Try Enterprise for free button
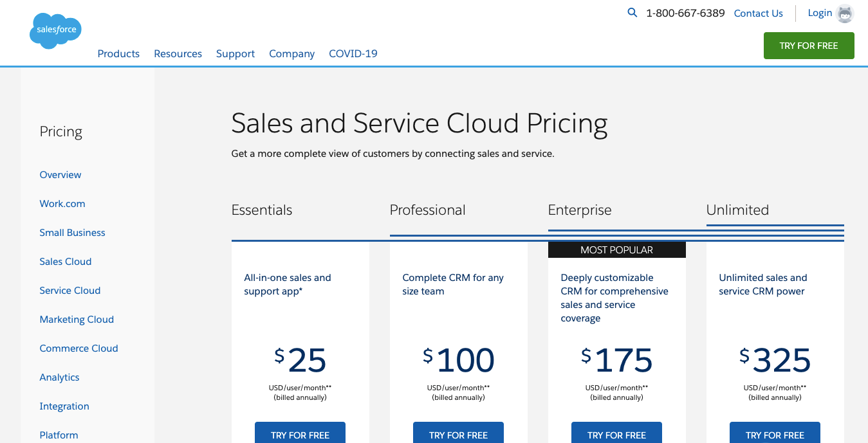Viewport: 868px width, 443px height. pos(616,433)
